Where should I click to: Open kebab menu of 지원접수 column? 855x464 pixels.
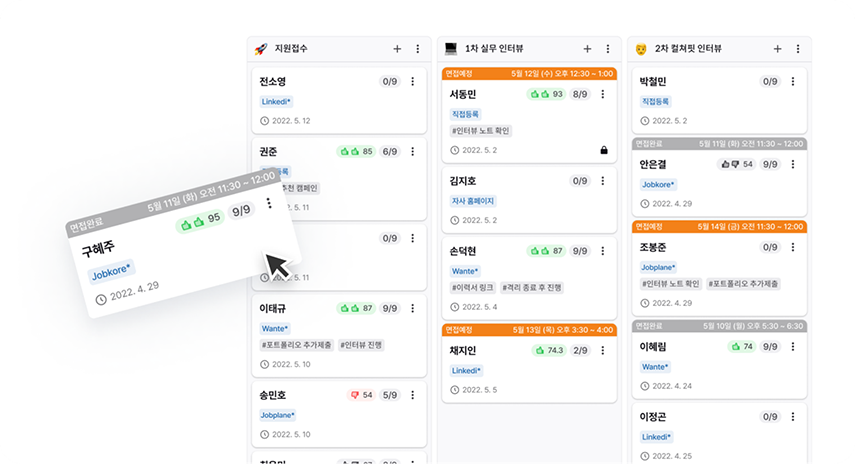click(417, 48)
